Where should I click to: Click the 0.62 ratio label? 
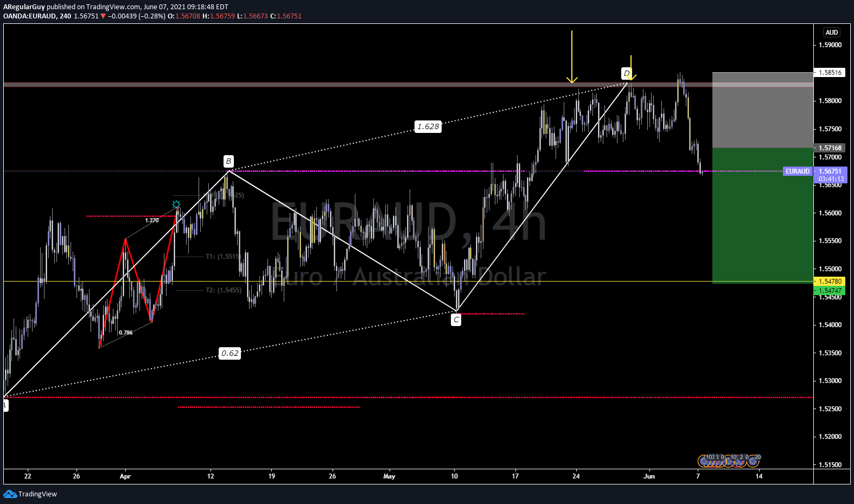230,353
